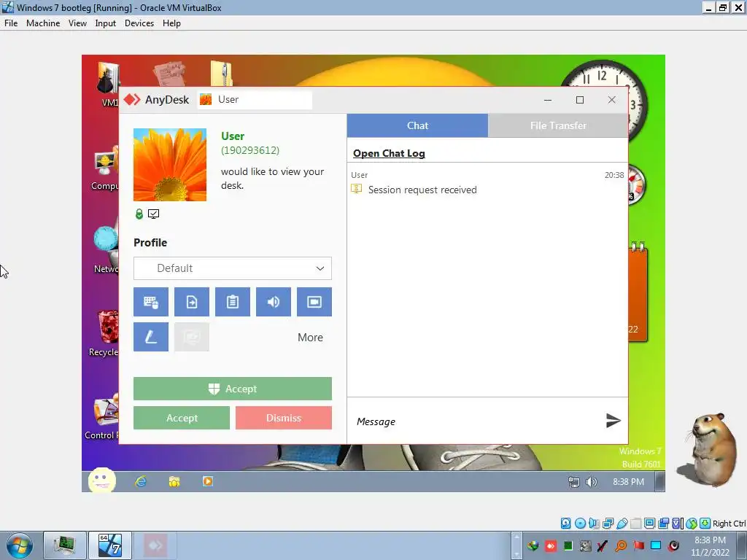The height and width of the screenshot is (560, 747).
Task: Click the small Accept button
Action: click(x=182, y=418)
